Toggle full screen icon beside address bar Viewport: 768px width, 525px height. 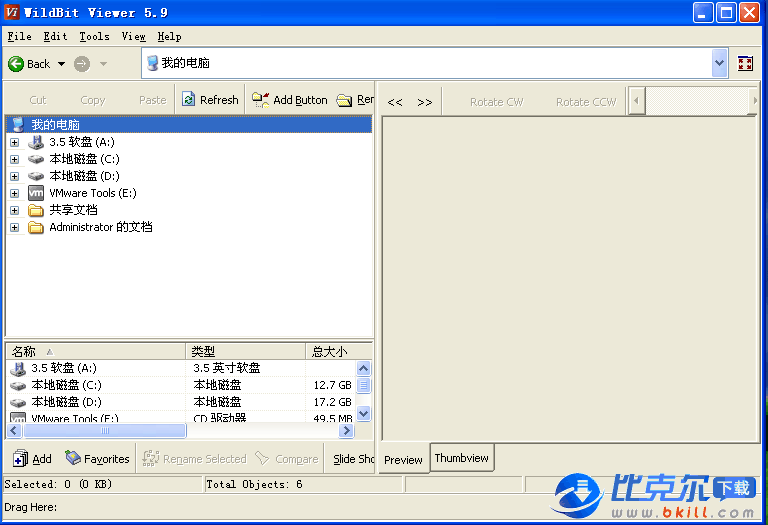click(745, 63)
